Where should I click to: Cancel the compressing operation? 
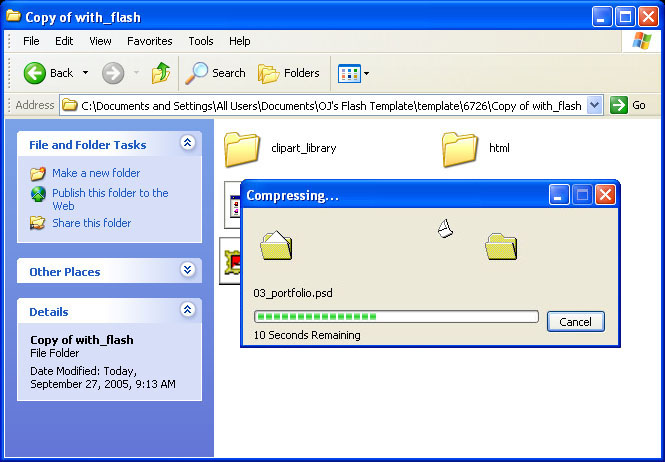576,321
